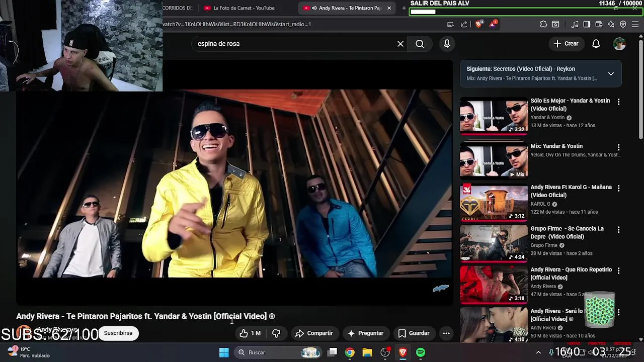
Task: Open options for 'Se Cancela La Depre'
Action: point(618,229)
